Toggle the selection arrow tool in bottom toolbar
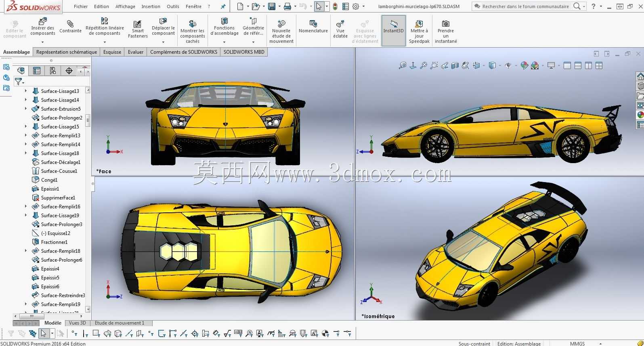This screenshot has height=346, width=644. pyautogui.click(x=44, y=333)
